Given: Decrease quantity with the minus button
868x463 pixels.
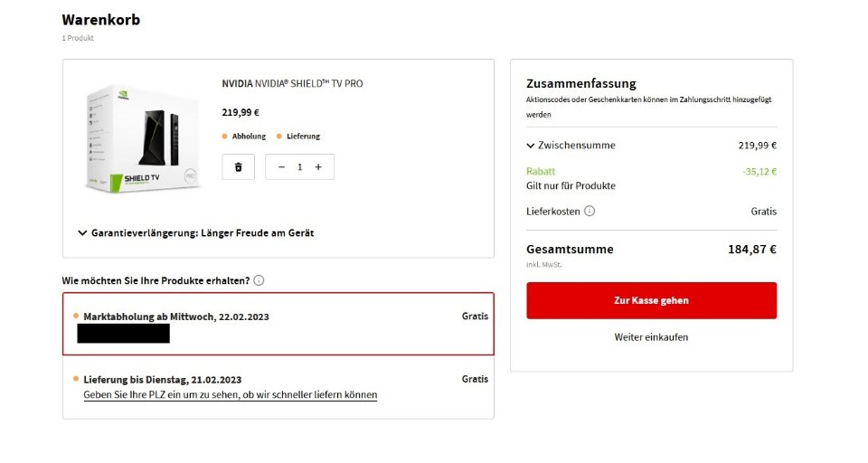Looking at the screenshot, I should 281,166.
